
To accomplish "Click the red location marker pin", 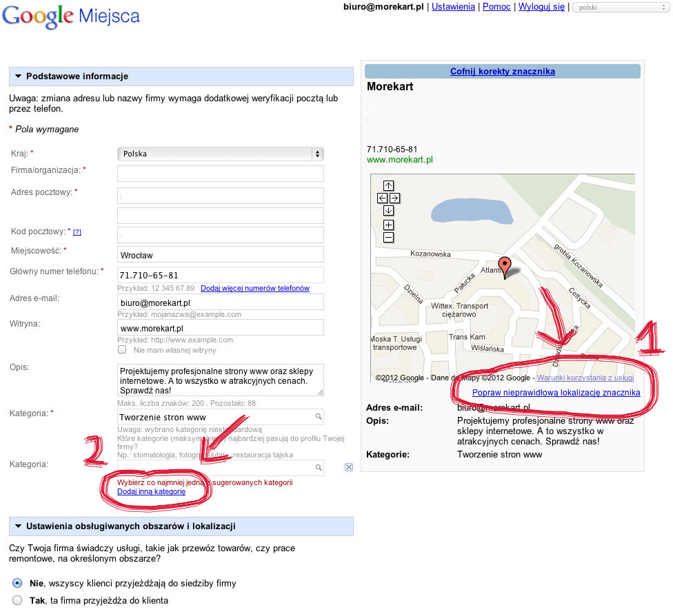I will (x=505, y=267).
